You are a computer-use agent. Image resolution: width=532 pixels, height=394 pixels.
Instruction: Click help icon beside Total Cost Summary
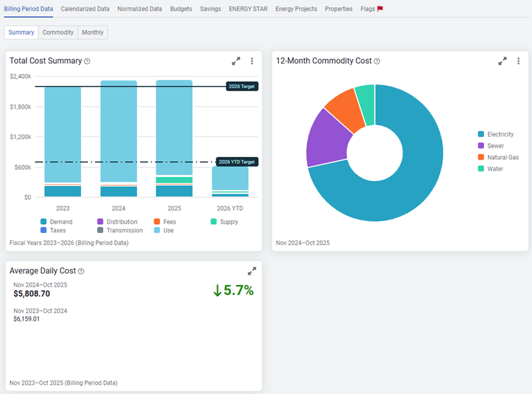tap(87, 61)
